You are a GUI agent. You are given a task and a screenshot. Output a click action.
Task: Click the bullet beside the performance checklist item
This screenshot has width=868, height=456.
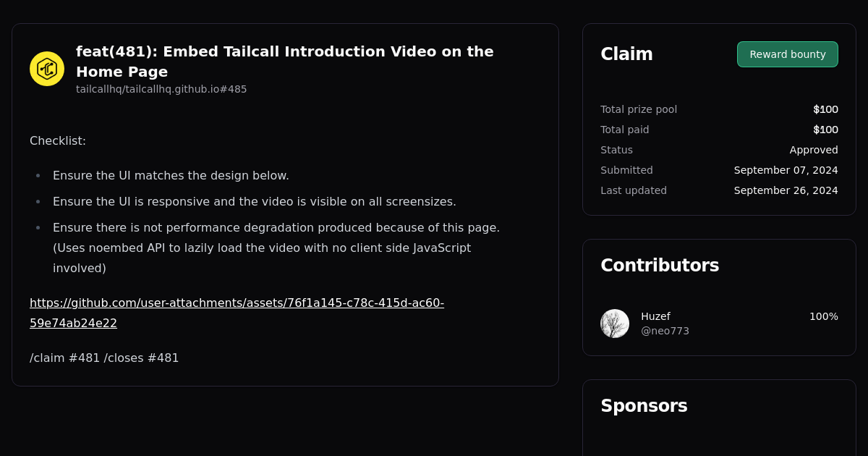38,227
